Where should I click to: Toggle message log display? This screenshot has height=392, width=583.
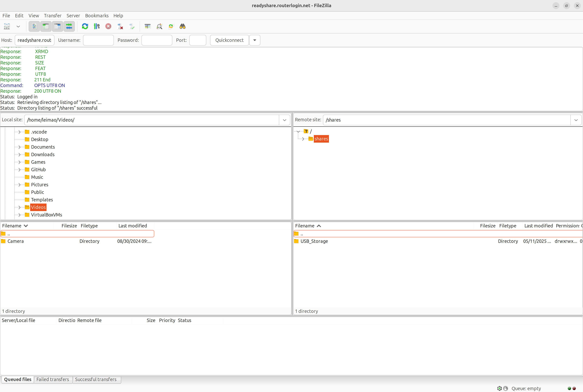click(34, 26)
